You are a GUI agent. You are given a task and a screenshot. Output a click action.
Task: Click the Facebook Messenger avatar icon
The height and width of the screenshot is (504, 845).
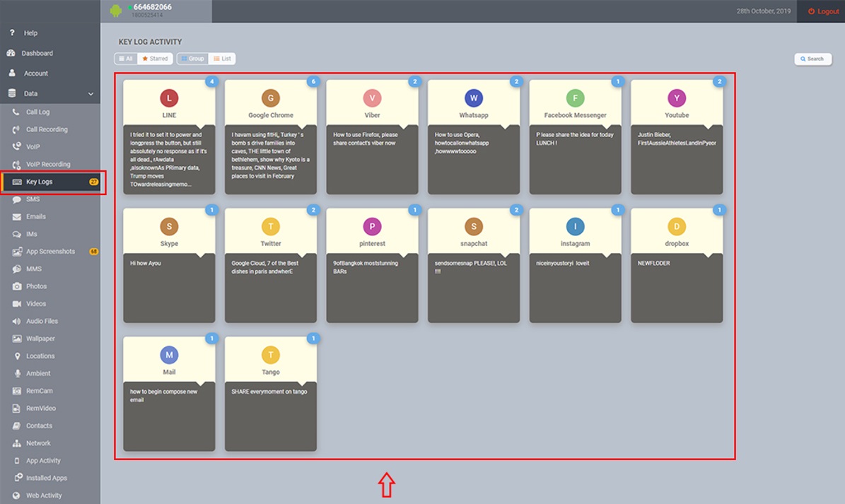click(575, 98)
